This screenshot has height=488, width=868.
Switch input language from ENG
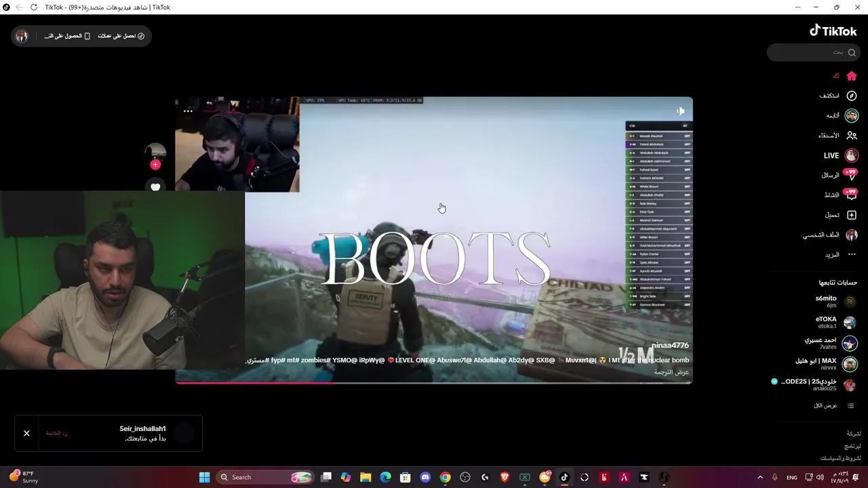(791, 477)
